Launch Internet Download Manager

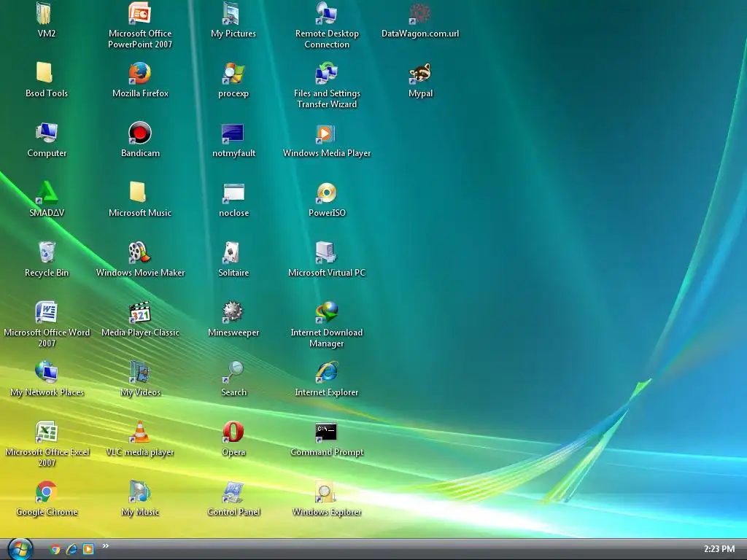(x=326, y=312)
